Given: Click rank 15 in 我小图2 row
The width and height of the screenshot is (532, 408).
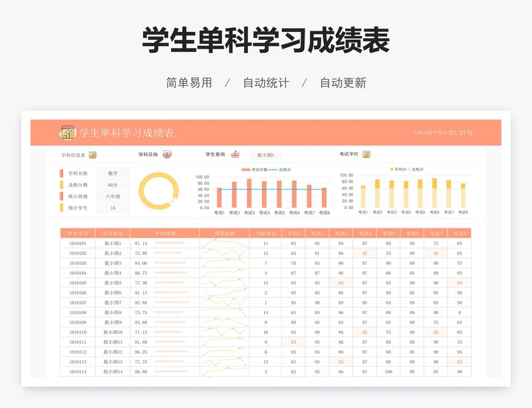Looking at the screenshot, I should tap(265, 253).
